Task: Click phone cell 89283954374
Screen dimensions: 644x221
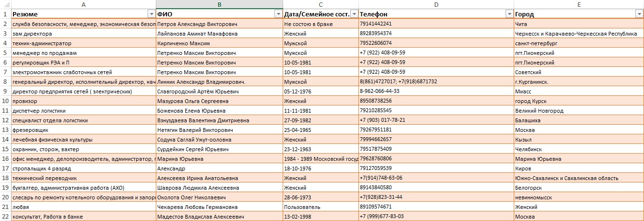Action: [x=436, y=33]
